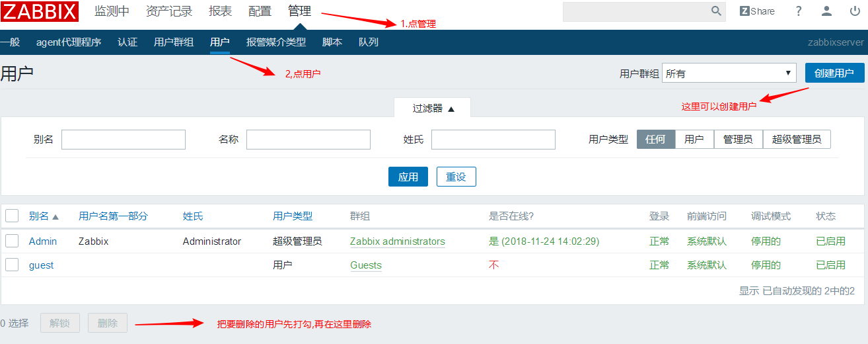The image size is (868, 344).
Task: Go to agent代理程序 submenu
Action: point(69,42)
